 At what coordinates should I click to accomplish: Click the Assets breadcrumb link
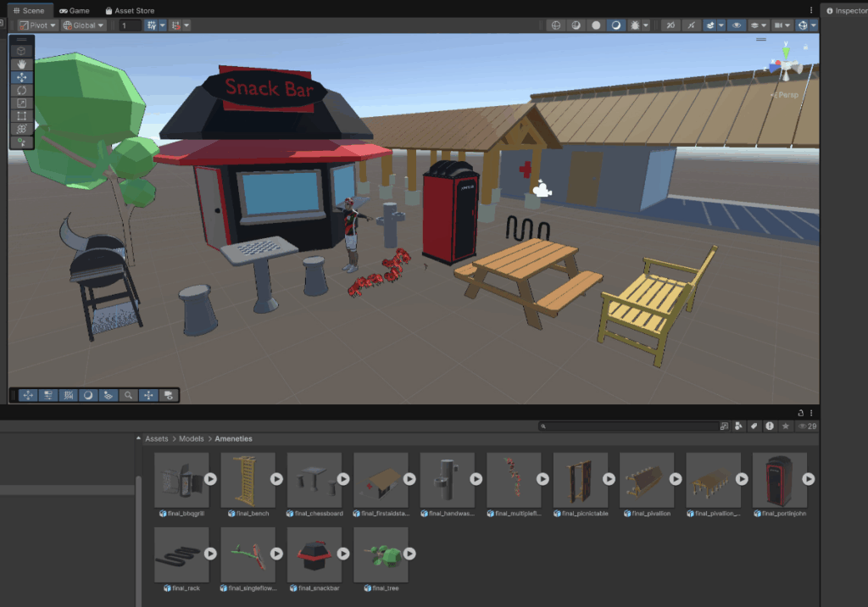[x=156, y=439]
